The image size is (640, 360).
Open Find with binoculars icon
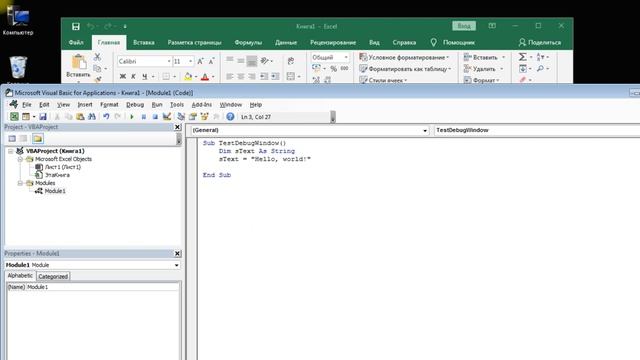tap(92, 117)
